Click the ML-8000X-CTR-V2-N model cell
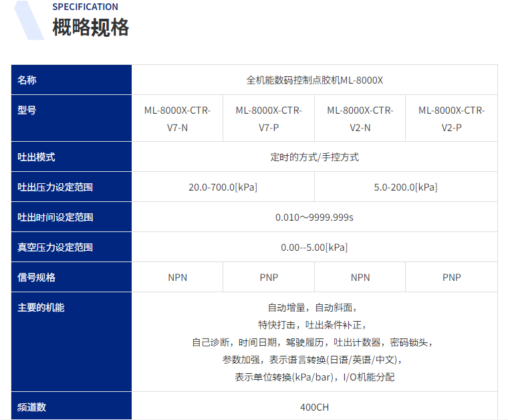 360,118
